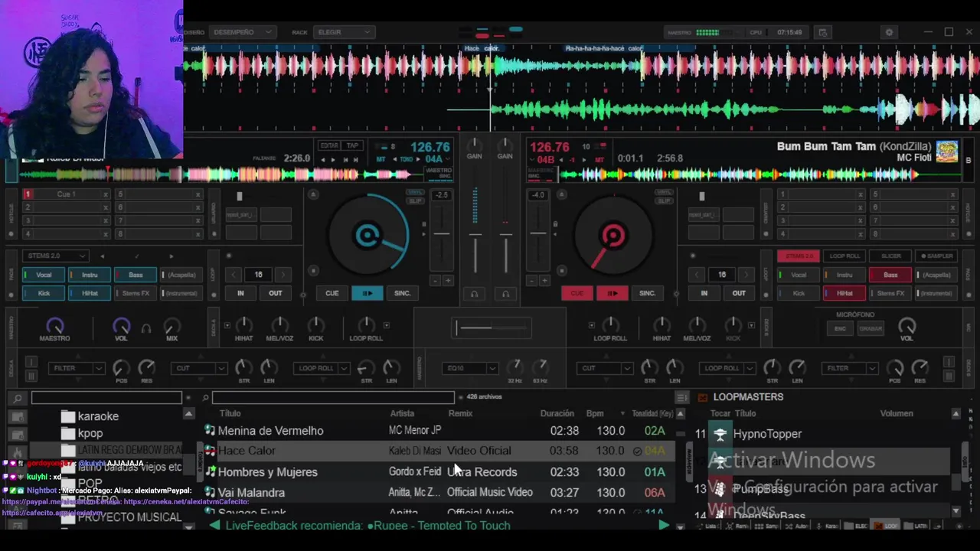Screen dimensions: 980x551
Task: Toggle the left deck Kick stem pad
Action: coord(44,293)
